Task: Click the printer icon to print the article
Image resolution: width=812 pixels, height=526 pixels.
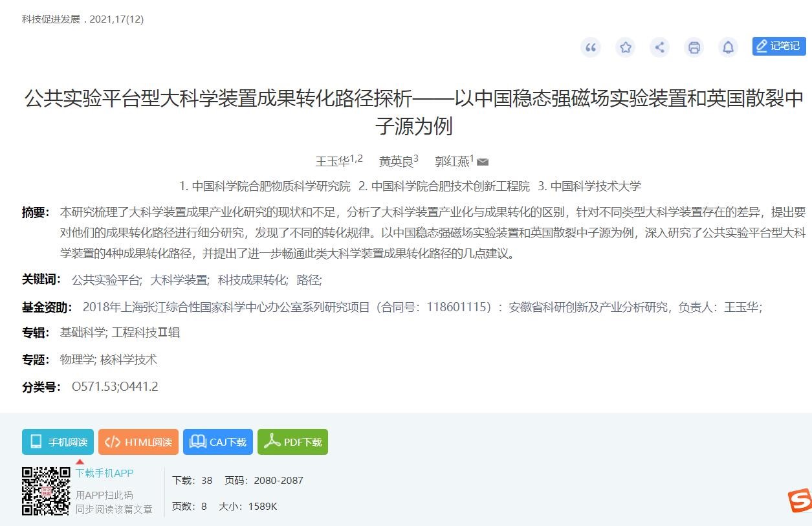Action: 694,47
